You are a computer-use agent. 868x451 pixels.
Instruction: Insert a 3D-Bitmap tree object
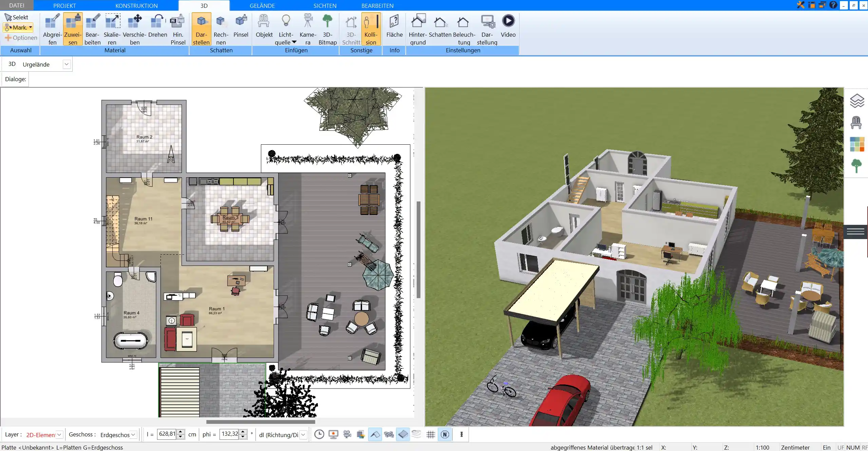pos(327,29)
